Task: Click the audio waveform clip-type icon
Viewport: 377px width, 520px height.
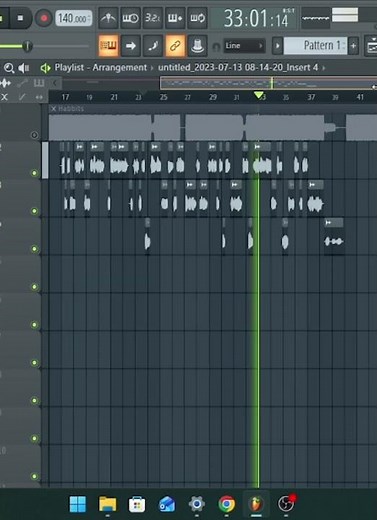Action: pos(5,83)
